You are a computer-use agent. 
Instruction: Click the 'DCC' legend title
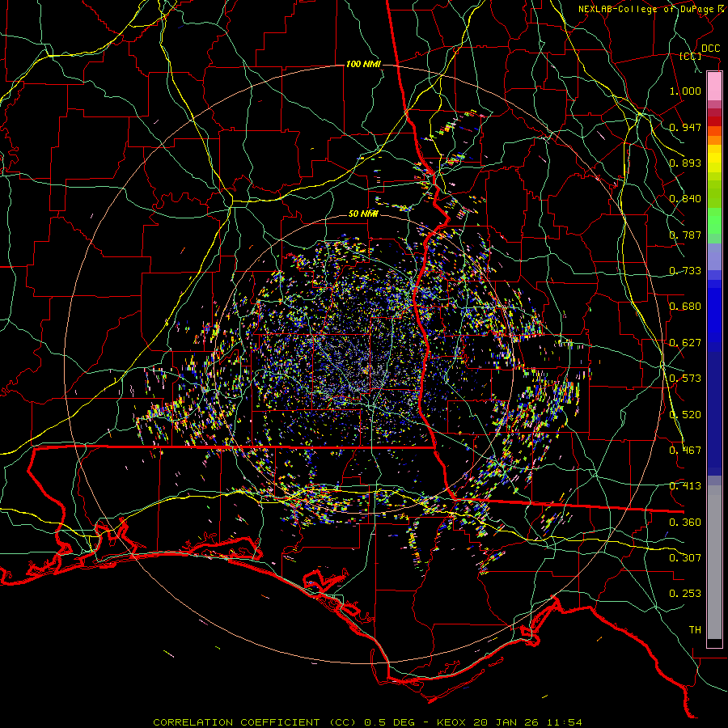(710, 49)
